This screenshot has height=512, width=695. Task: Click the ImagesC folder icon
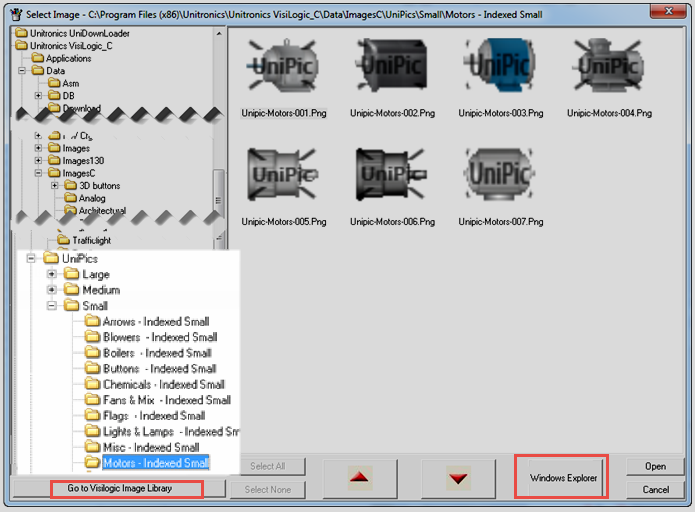pos(54,172)
